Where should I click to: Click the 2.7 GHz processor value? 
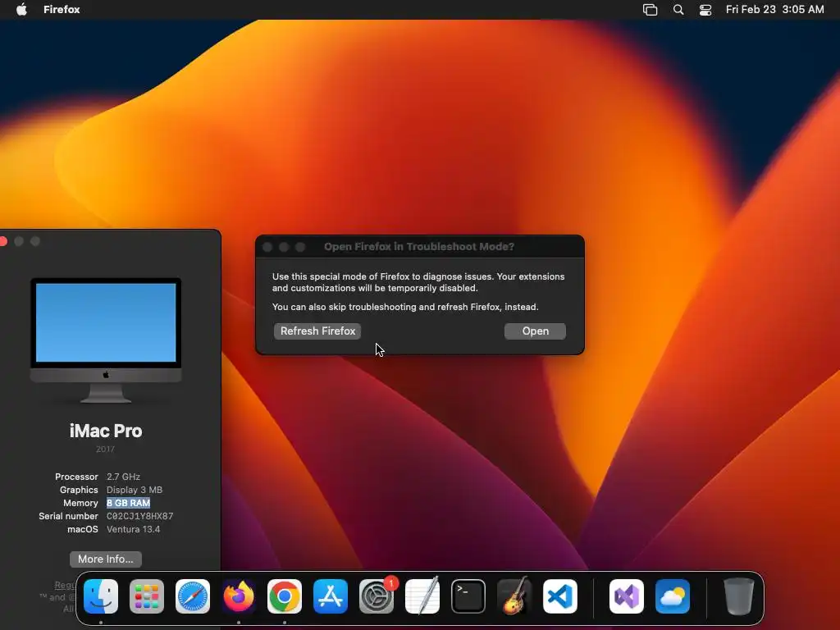click(x=123, y=477)
